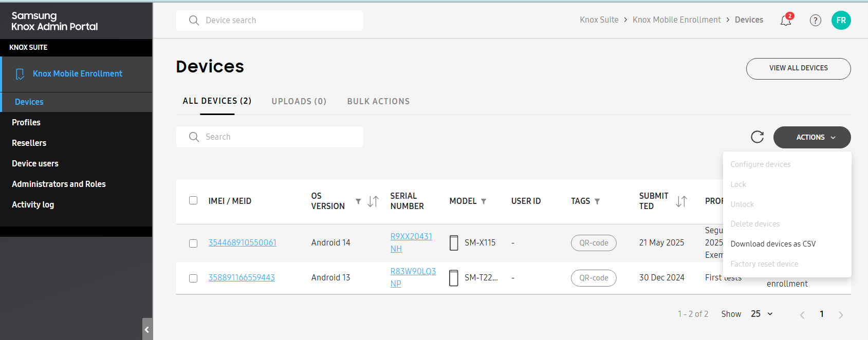This screenshot has height=340, width=868.
Task: Open IMEI 358891166559443 link
Action: [x=242, y=277]
